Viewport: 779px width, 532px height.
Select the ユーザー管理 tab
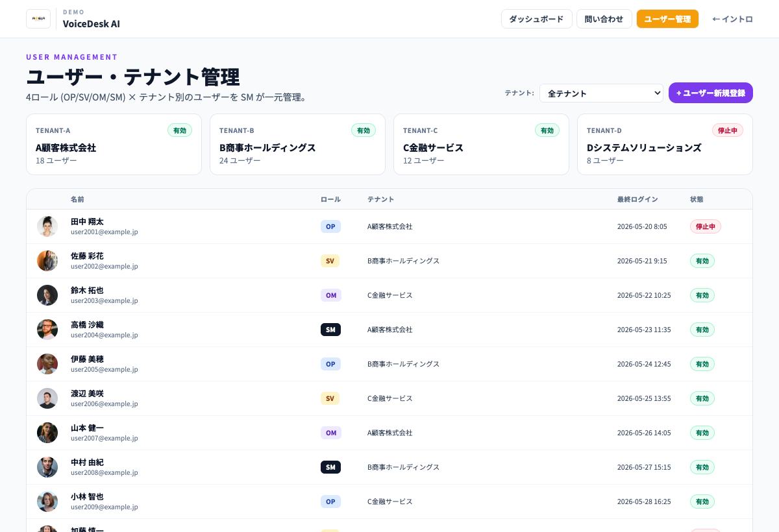point(667,19)
